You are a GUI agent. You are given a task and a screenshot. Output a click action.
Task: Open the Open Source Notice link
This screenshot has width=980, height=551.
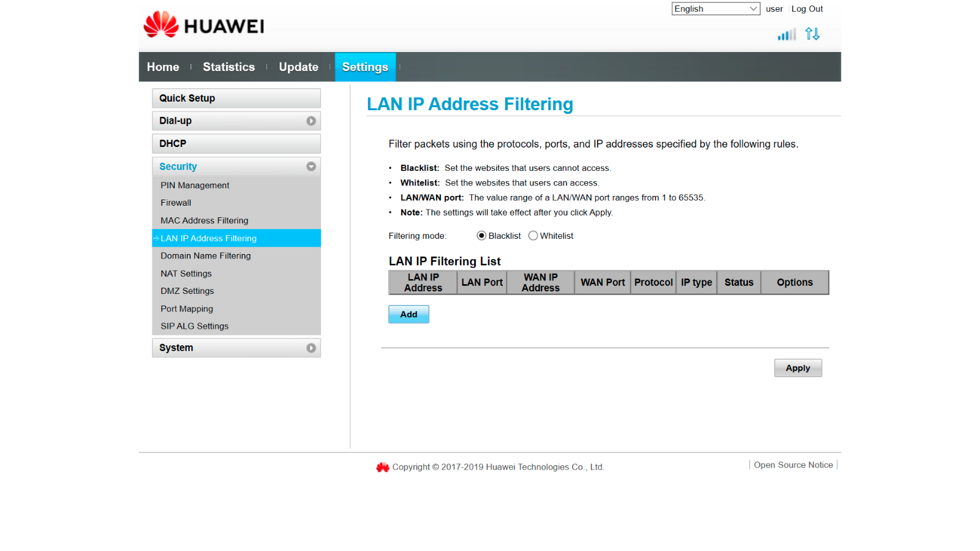tap(793, 465)
